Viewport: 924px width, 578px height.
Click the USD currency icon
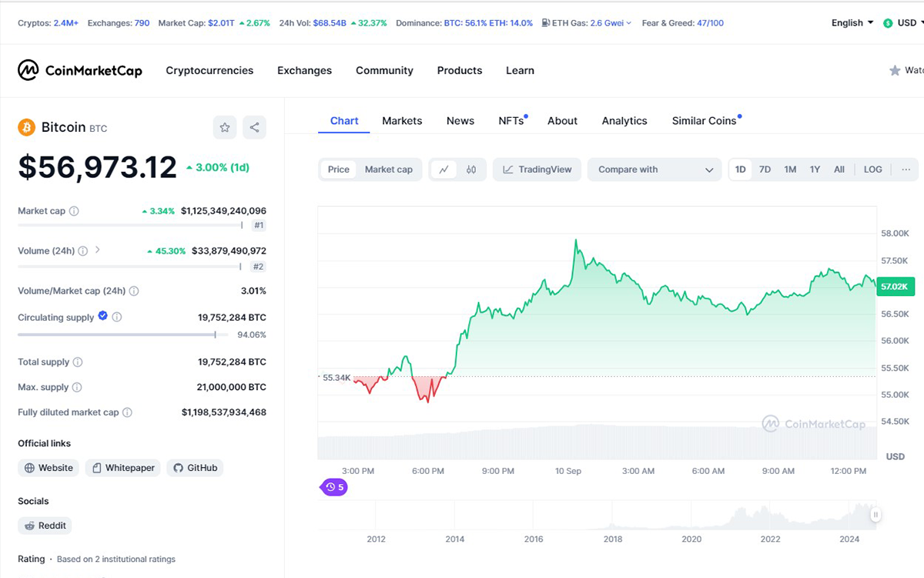click(889, 23)
